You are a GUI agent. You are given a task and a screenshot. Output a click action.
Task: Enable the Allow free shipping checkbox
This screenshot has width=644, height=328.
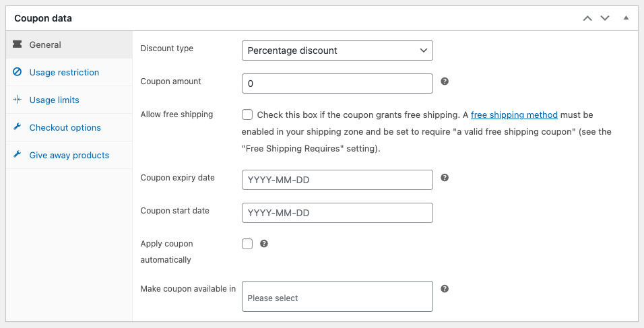coord(247,114)
